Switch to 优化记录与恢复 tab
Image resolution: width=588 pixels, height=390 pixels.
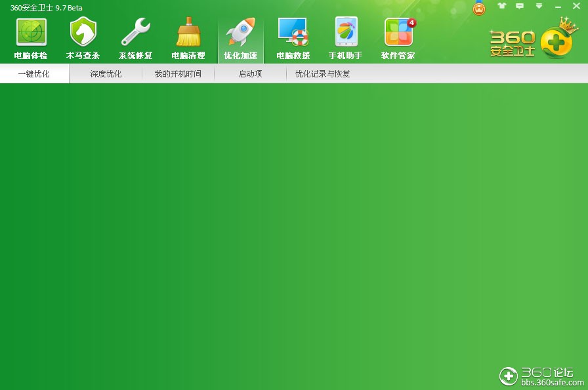(x=322, y=74)
